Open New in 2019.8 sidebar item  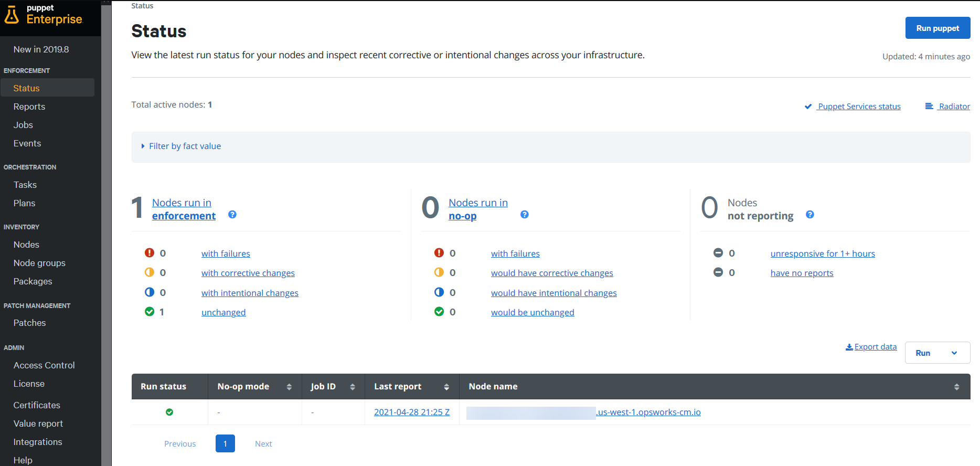(x=41, y=49)
